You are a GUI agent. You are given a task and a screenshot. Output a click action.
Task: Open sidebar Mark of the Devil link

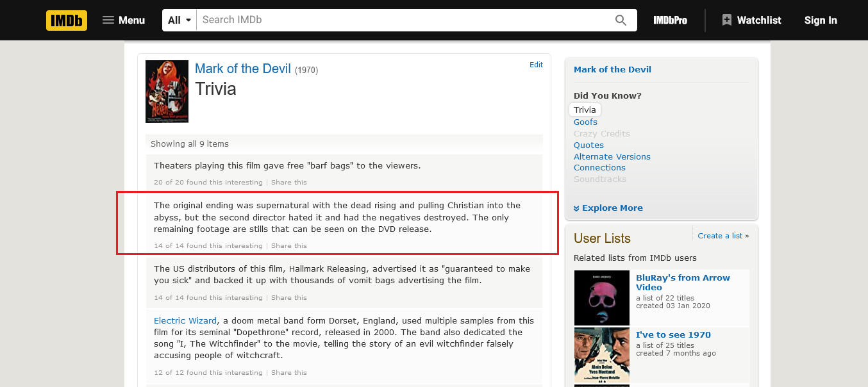pyautogui.click(x=612, y=70)
